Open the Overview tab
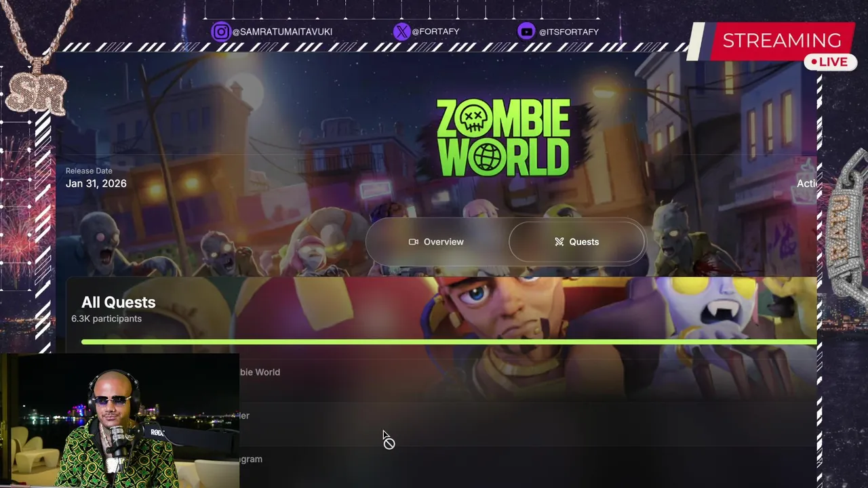Image resolution: width=868 pixels, height=488 pixels. pyautogui.click(x=437, y=242)
